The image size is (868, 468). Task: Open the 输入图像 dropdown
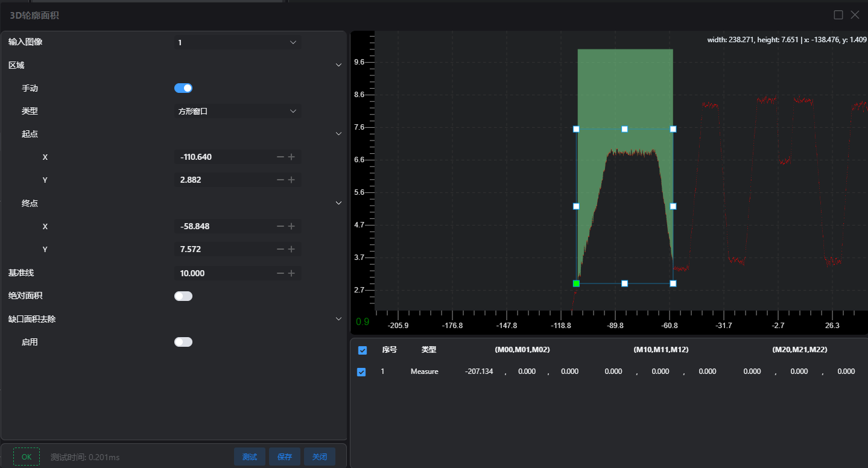[x=238, y=42]
